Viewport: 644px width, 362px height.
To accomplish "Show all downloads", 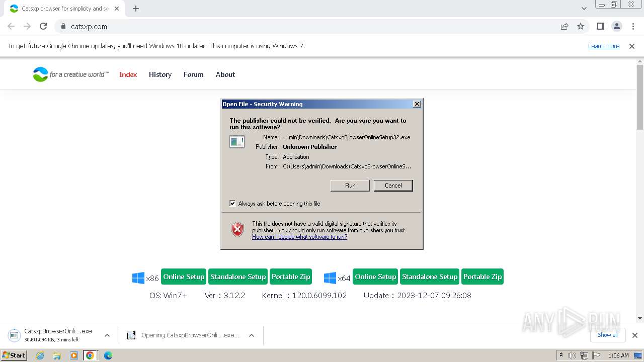I will 608,335.
